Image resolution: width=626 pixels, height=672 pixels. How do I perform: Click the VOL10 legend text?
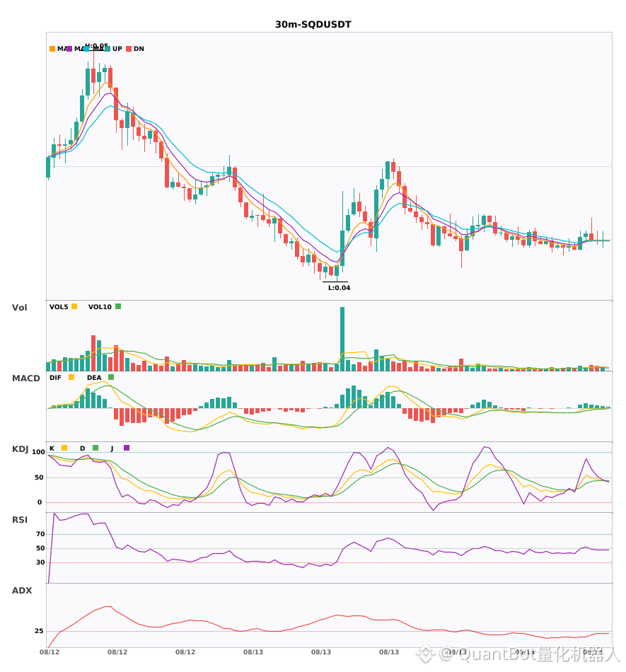(100, 307)
